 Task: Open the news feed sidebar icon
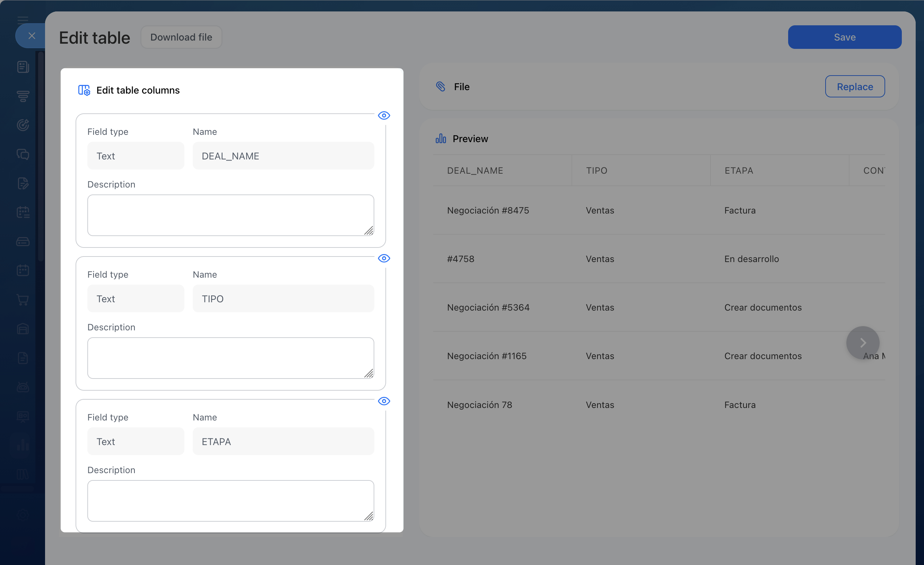coord(23,67)
